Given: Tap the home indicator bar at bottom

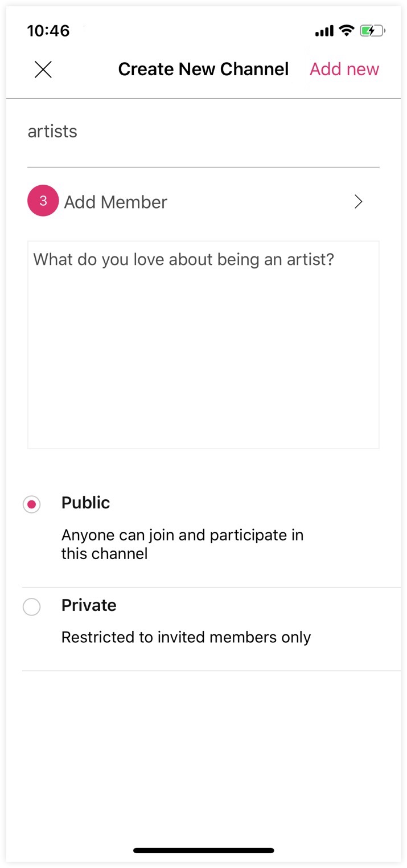Looking at the screenshot, I should pos(203,850).
